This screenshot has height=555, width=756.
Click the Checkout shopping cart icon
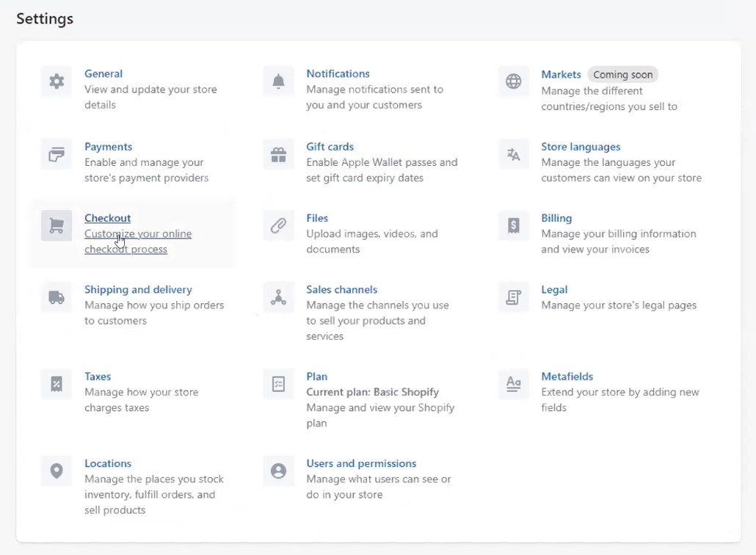pyautogui.click(x=57, y=226)
